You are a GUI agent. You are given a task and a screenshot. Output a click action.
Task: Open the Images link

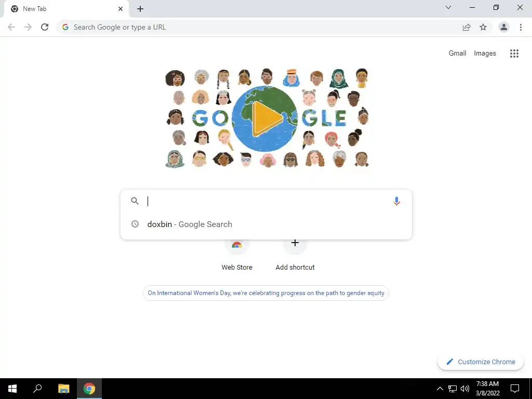[485, 54]
